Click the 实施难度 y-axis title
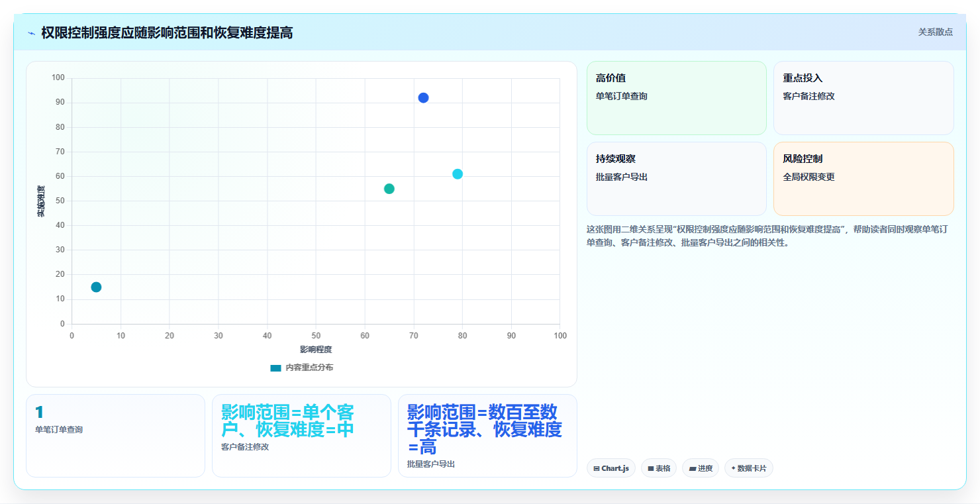This screenshot has width=980, height=504. click(x=41, y=201)
